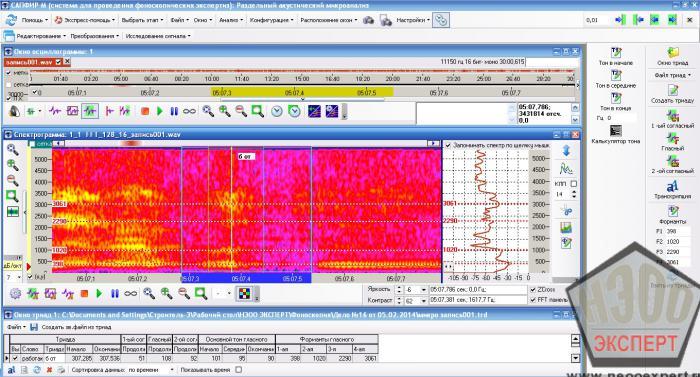Click the spectrogram settings gear icon
700x377 pixels.
tap(15, 294)
